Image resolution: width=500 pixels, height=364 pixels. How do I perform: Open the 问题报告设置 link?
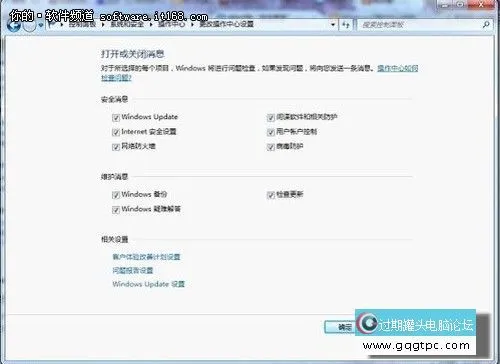click(x=133, y=270)
